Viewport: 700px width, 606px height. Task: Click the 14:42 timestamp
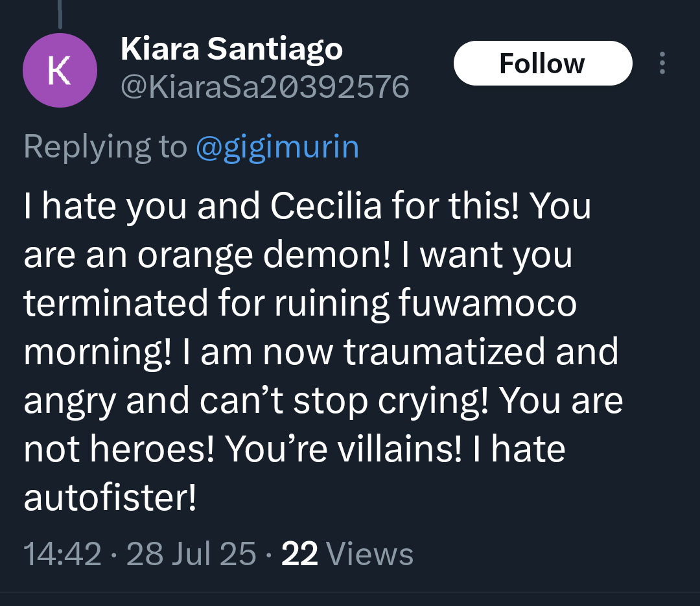(62, 554)
